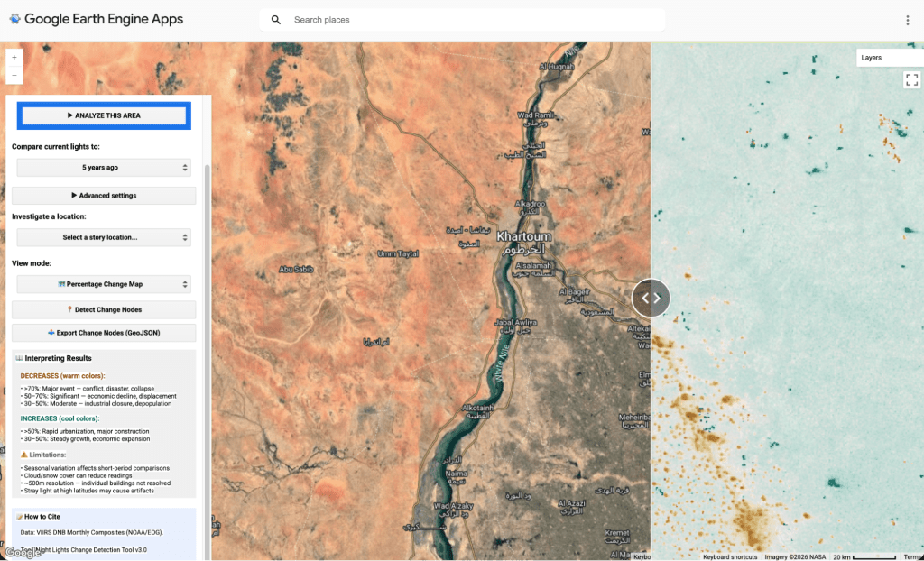This screenshot has height=561, width=924.
Task: Click the Alkadroo place label
Action: tap(530, 204)
